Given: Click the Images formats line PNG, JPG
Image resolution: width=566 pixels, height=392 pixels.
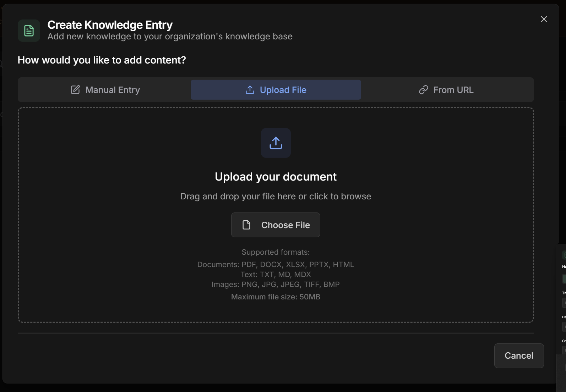Looking at the screenshot, I should [x=276, y=285].
